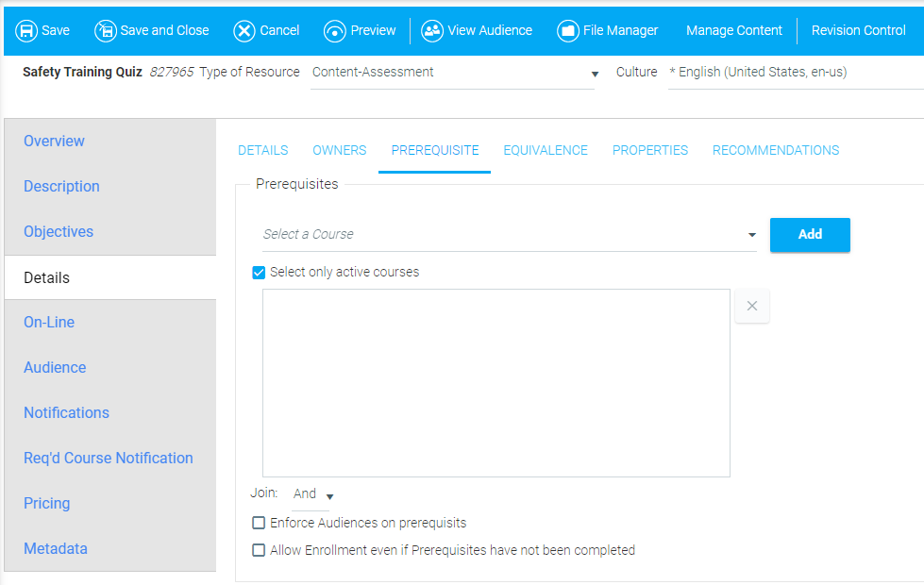This screenshot has height=585, width=924.
Task: Open the OWNERS tab
Action: point(340,150)
